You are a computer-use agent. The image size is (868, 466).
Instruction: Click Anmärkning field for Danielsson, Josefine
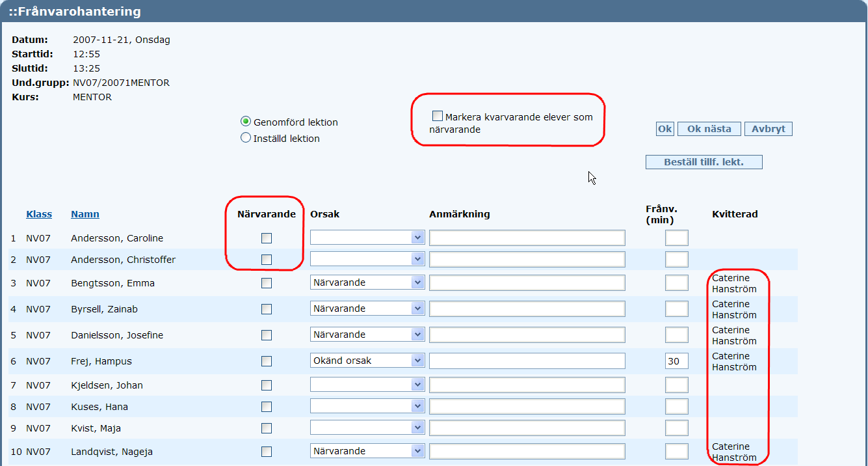click(x=527, y=335)
